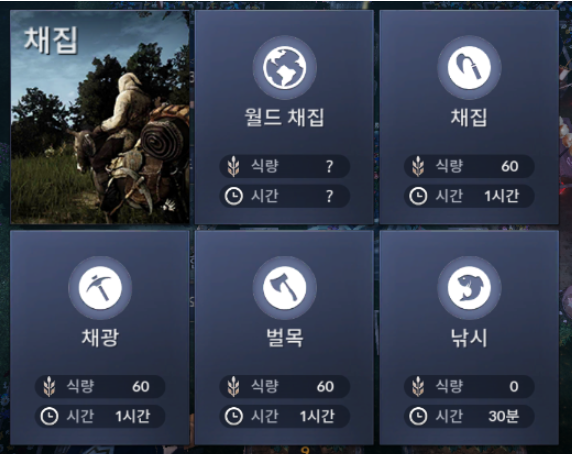Pick the fish icon for fishing
The width and height of the screenshot is (572, 455).
tap(469, 288)
